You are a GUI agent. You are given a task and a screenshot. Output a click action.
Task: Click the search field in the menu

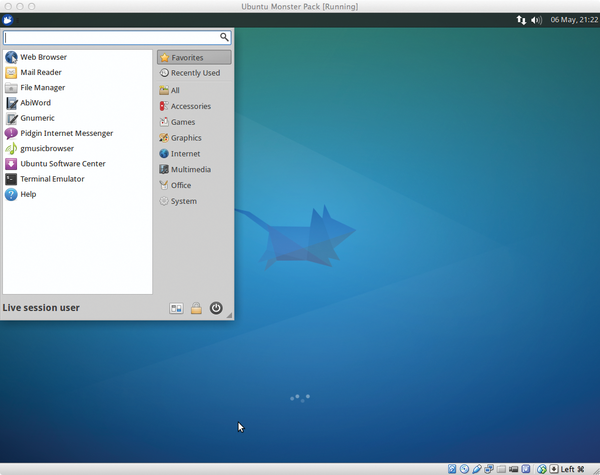click(117, 37)
